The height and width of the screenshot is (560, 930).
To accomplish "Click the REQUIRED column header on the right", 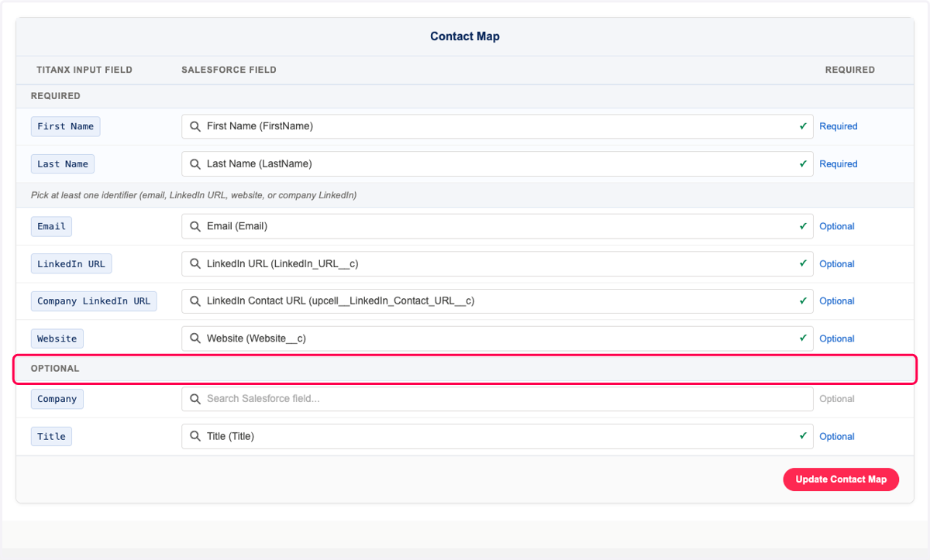I will tap(850, 70).
